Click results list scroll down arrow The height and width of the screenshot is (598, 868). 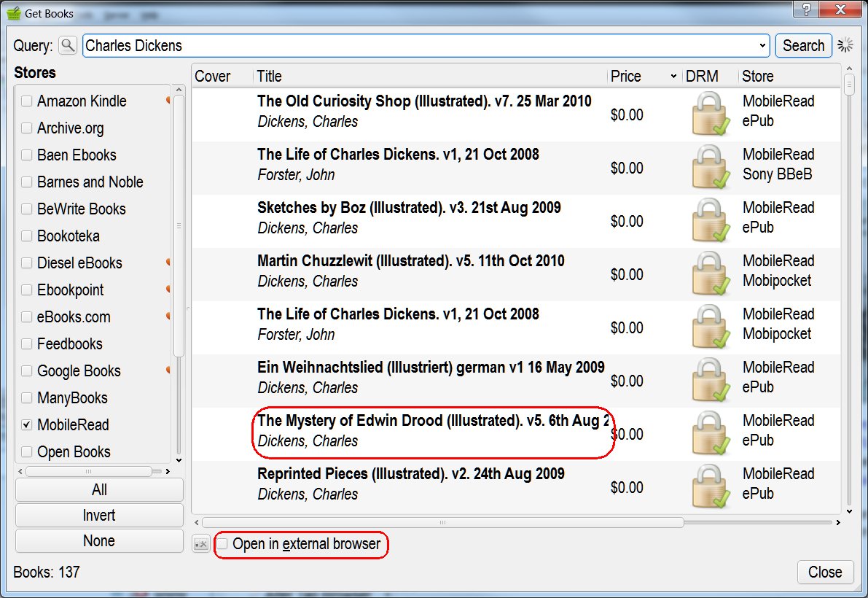pyautogui.click(x=849, y=511)
